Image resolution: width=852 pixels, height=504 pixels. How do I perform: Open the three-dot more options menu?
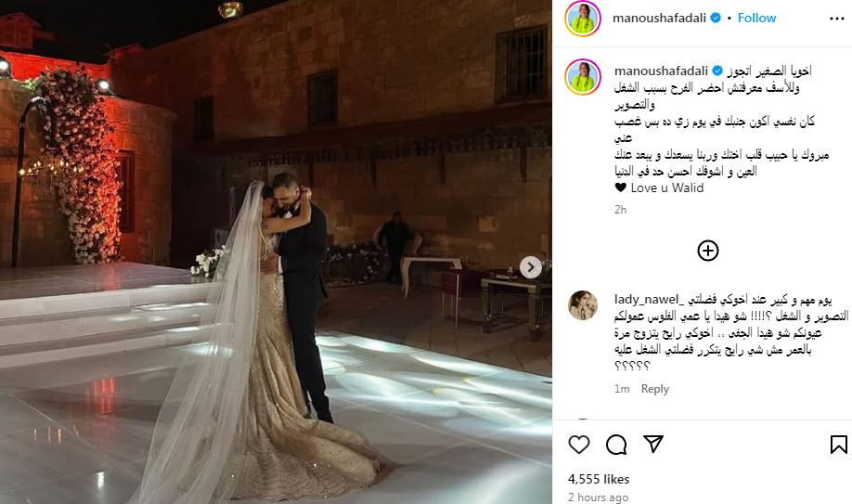(x=837, y=19)
